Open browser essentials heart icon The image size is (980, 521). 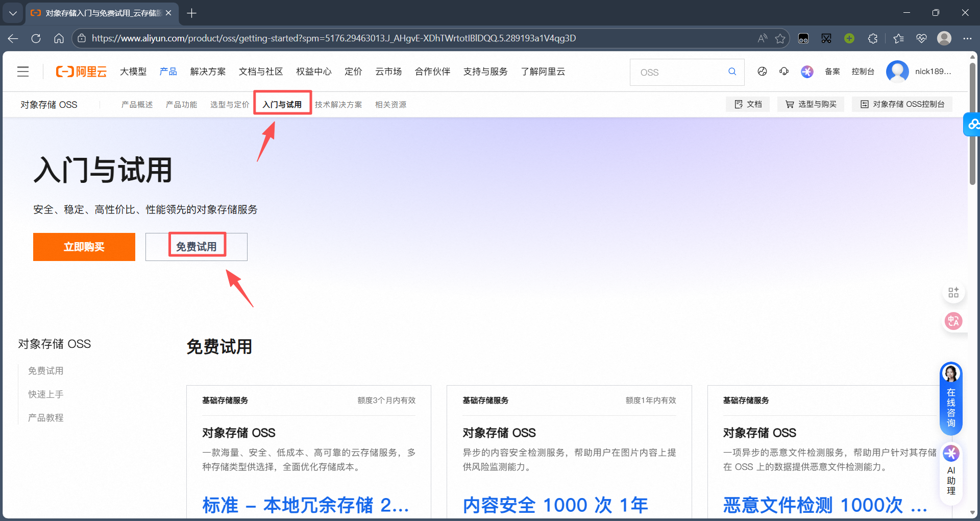921,38
